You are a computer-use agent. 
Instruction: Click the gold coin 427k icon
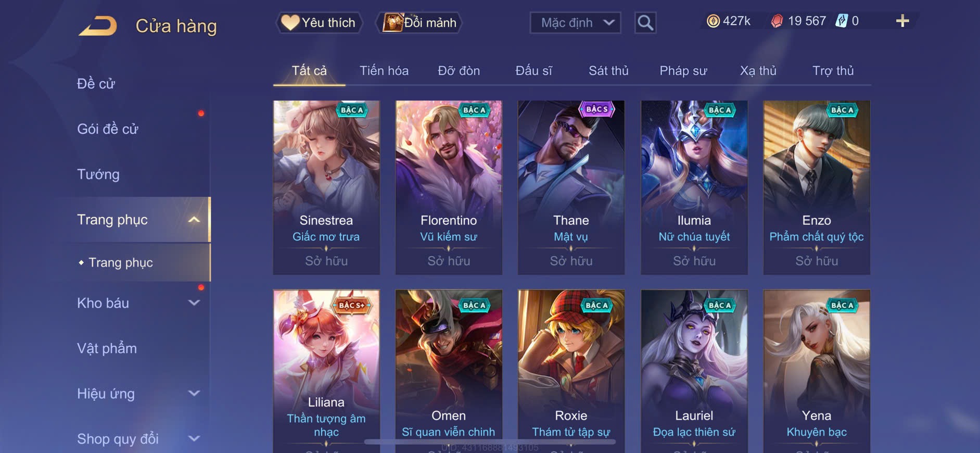pyautogui.click(x=713, y=21)
